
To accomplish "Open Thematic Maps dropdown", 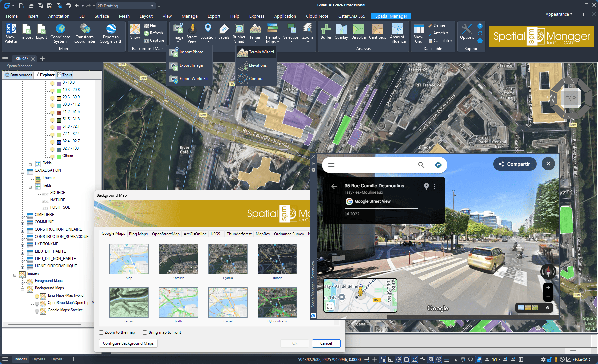I will click(278, 42).
